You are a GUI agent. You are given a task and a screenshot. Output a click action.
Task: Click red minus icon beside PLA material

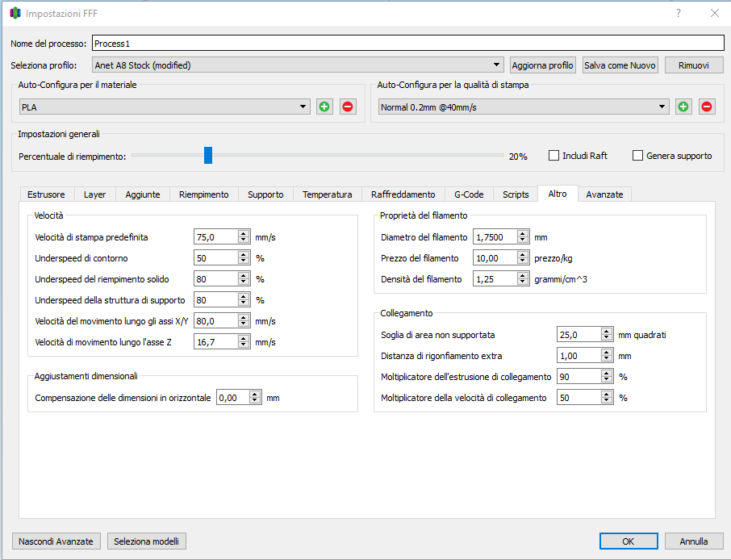tap(348, 107)
